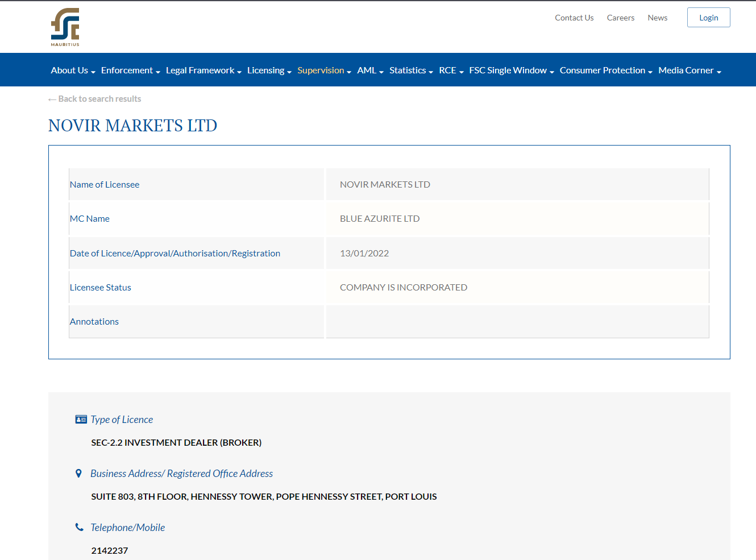Screen dimensions: 756x560
Task: Open the Contact Us link
Action: pyautogui.click(x=574, y=18)
